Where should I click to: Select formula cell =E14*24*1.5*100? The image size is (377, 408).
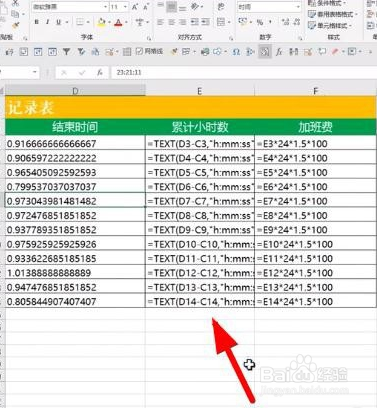pyautogui.click(x=315, y=301)
